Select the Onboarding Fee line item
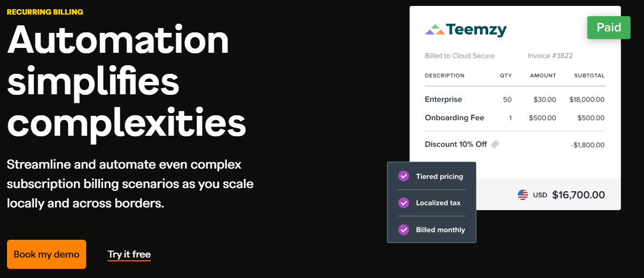This screenshot has height=278, width=644. click(x=515, y=118)
